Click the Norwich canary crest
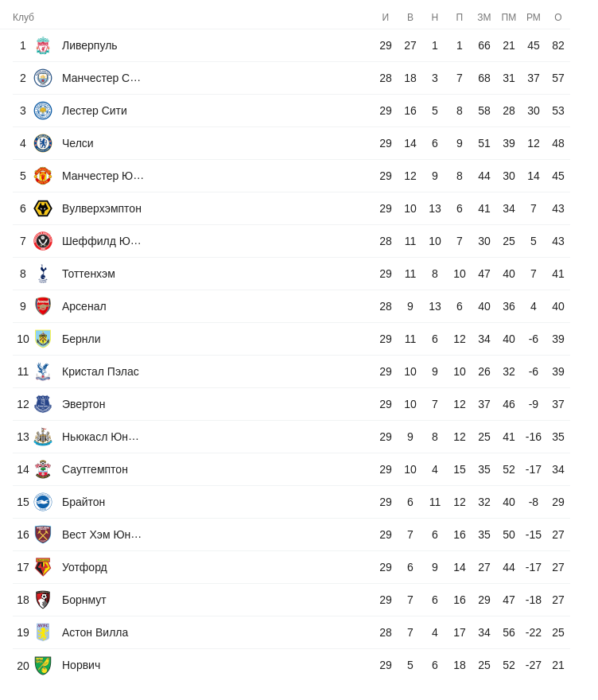Image resolution: width=598 pixels, height=700 pixels. [x=43, y=665]
